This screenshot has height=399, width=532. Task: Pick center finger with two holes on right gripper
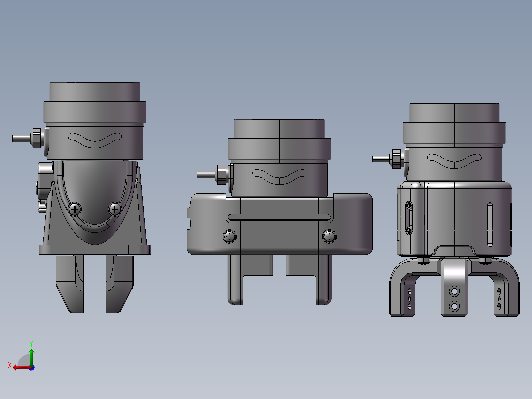coord(455,287)
